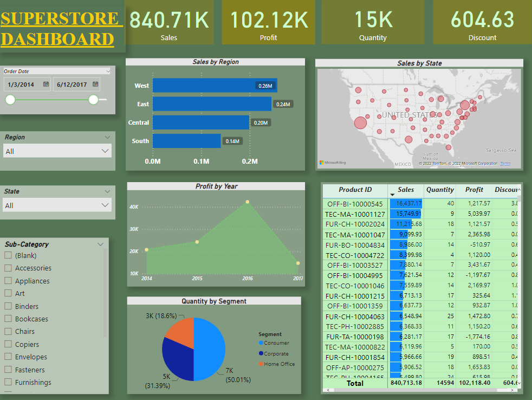Click the Home Office legend marker dot

(261, 364)
